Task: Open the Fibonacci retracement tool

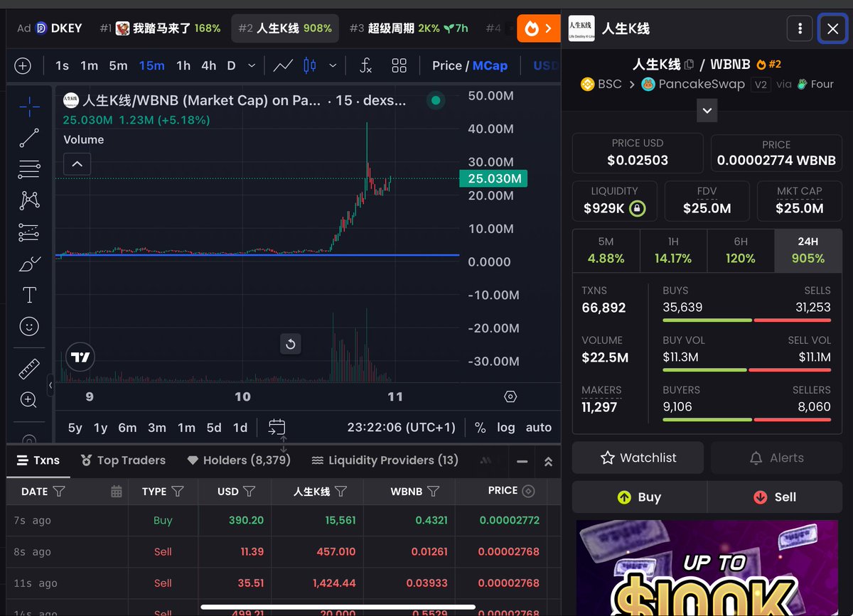Action: (x=29, y=169)
